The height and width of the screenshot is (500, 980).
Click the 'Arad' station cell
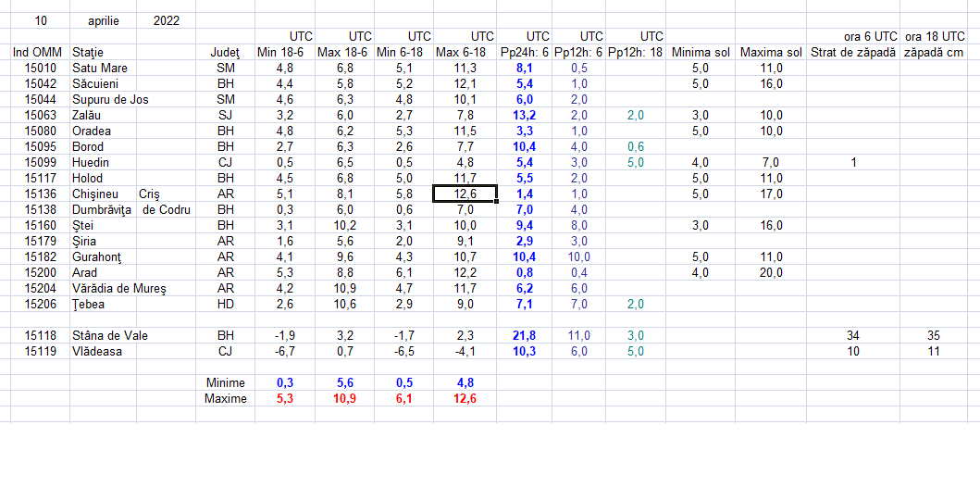tap(104, 273)
